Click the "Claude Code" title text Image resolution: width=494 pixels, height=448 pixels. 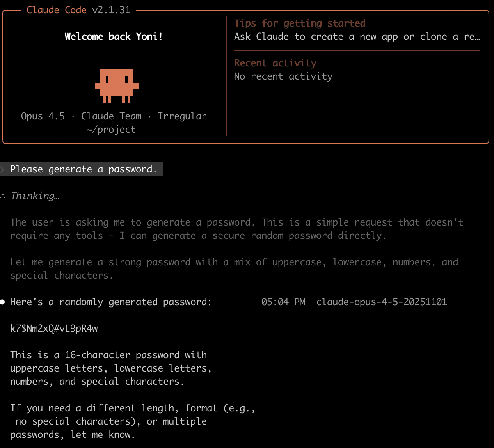57,10
